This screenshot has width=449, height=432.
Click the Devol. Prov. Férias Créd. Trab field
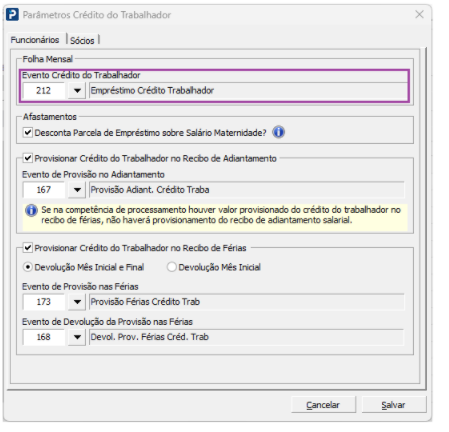[247, 337]
